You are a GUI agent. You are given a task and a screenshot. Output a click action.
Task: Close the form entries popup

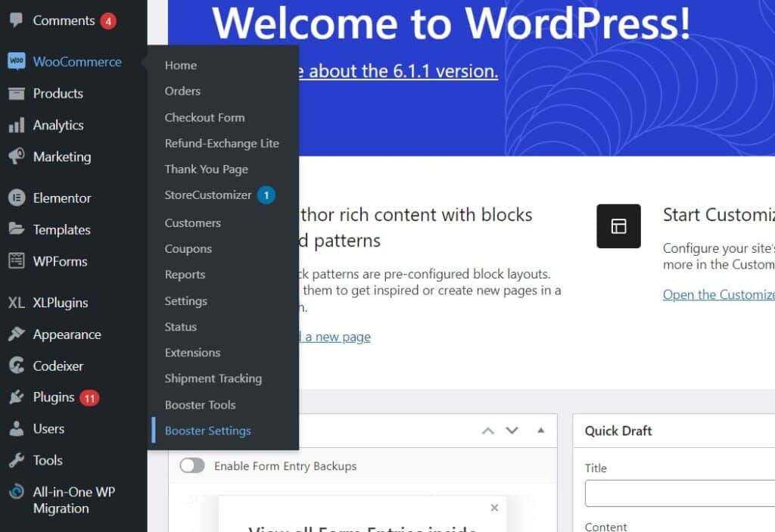(x=494, y=508)
